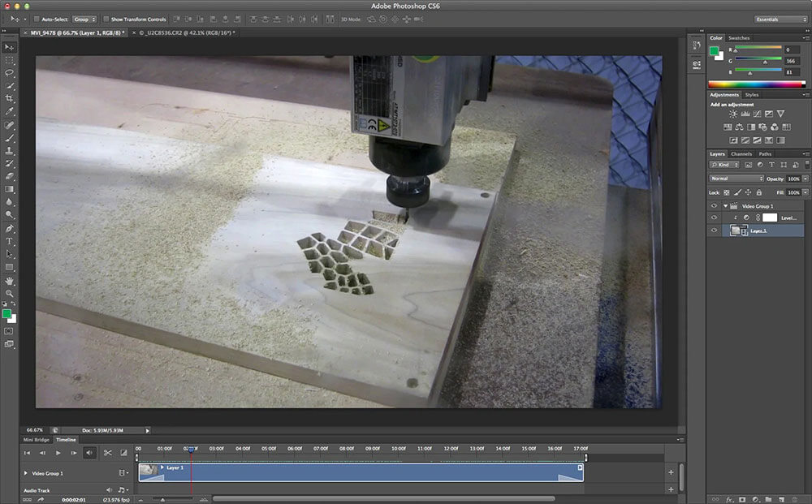Select the Rectangular Marquee tool
Screen dimensions: 812x504
click(x=9, y=60)
